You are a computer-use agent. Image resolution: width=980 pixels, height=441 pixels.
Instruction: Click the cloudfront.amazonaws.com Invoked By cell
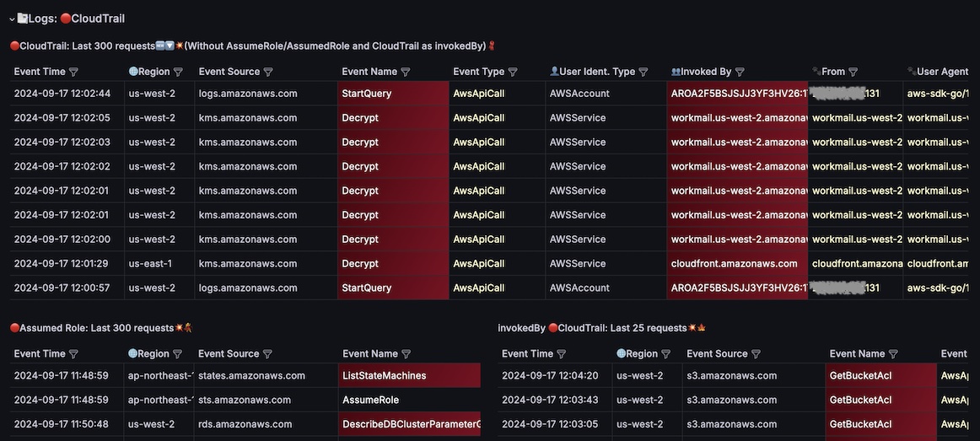coord(735,264)
